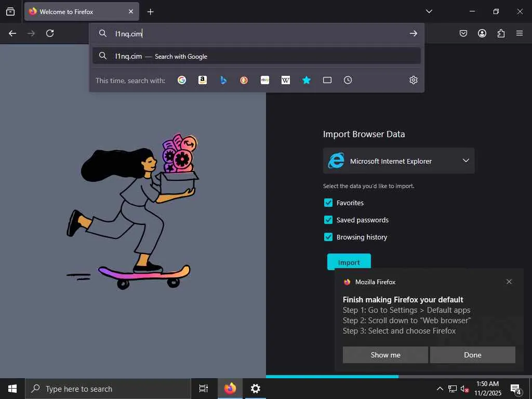
Task: Click the address bar text field
Action: pos(258,33)
